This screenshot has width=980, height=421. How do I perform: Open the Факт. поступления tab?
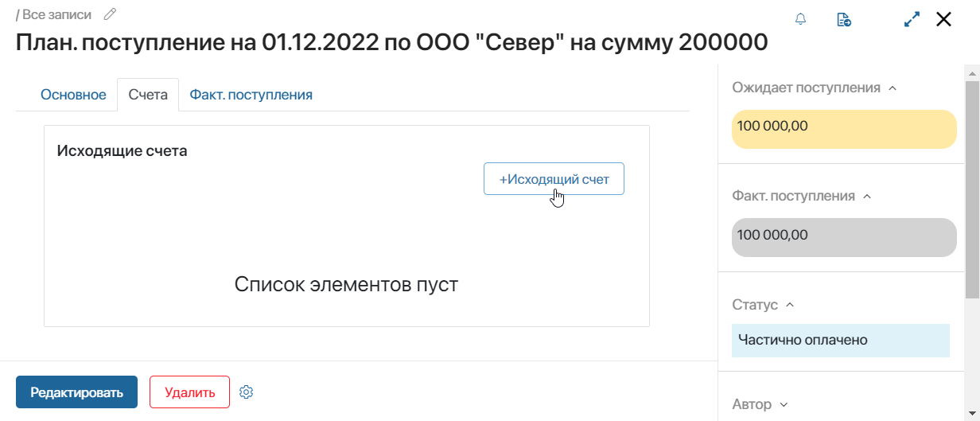pos(251,95)
